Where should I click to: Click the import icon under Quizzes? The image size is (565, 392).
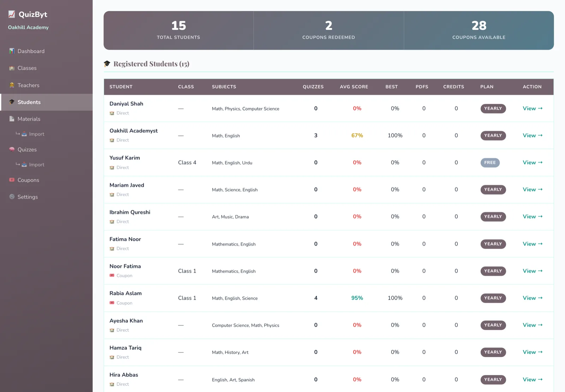tap(24, 165)
